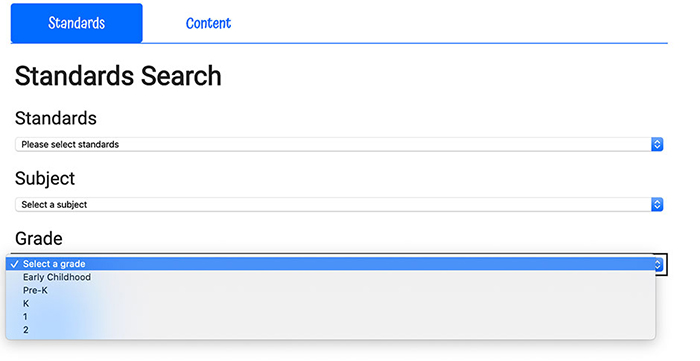Viewport: 700px width, 361px height.
Task: Click the 'Standards Search' page heading
Action: point(118,76)
